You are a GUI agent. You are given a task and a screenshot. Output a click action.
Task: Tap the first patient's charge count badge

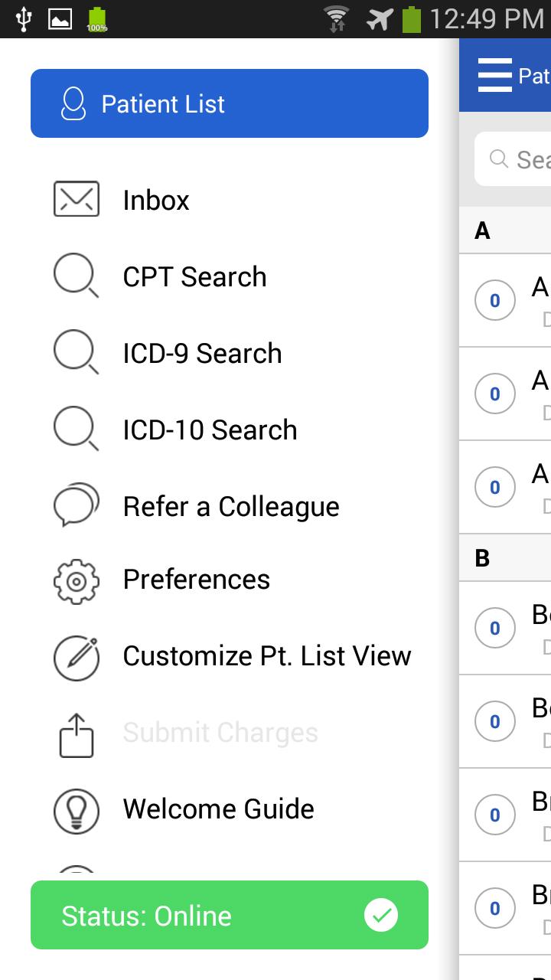494,300
